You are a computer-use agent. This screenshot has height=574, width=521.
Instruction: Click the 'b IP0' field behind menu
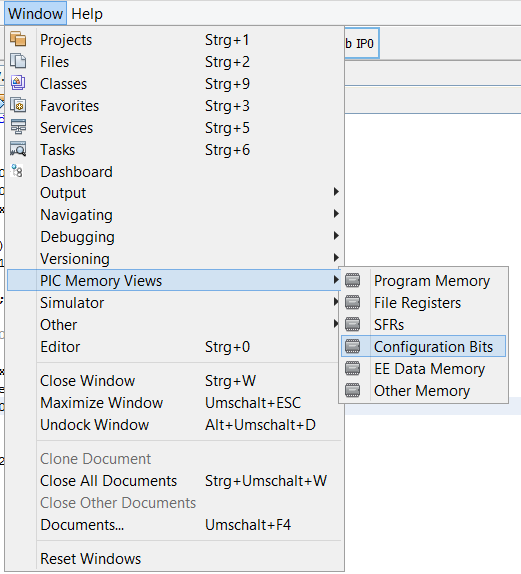tap(362, 43)
